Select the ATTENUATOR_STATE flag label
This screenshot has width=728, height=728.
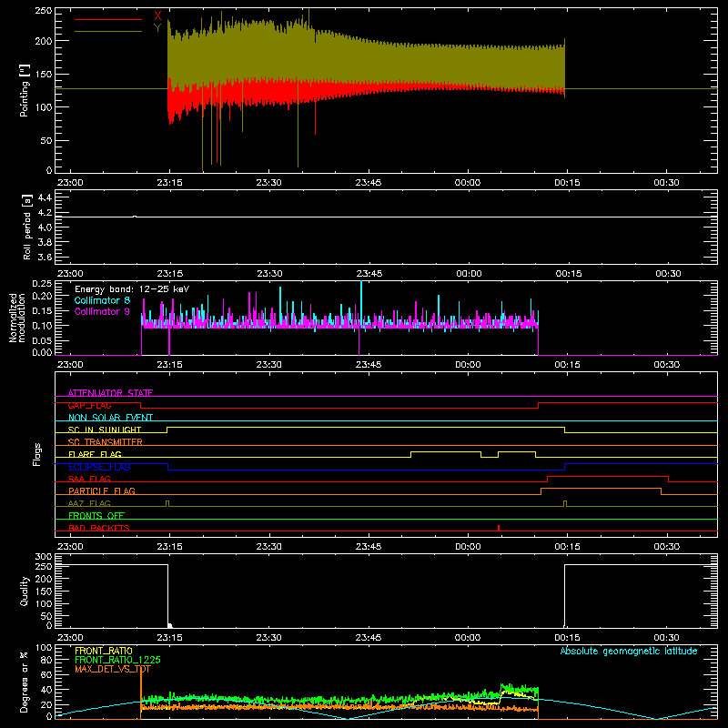coord(110,393)
